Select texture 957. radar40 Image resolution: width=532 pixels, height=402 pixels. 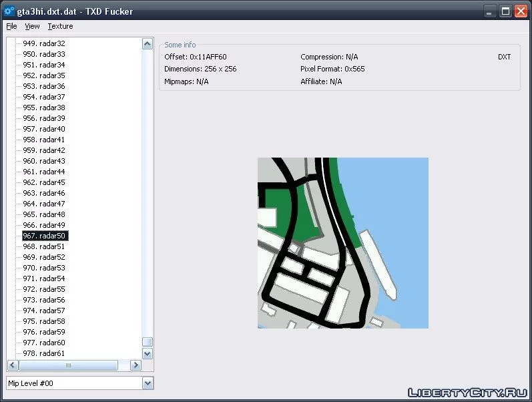coord(44,129)
